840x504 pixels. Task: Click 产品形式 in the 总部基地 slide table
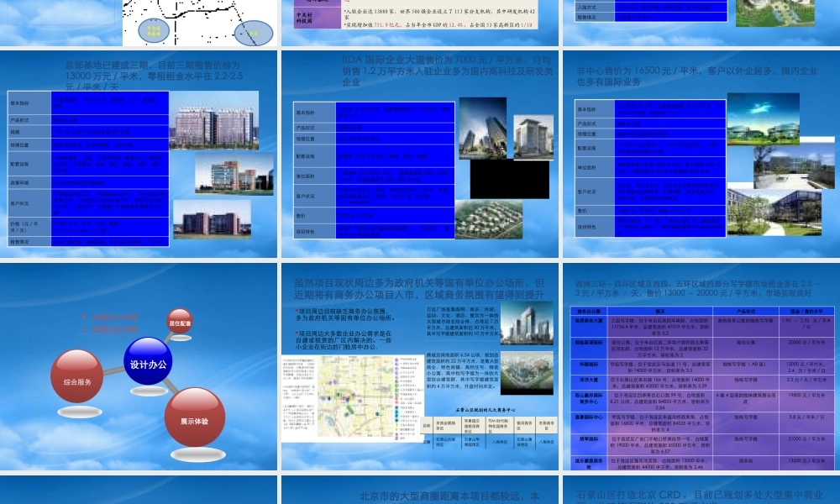pos(29,120)
